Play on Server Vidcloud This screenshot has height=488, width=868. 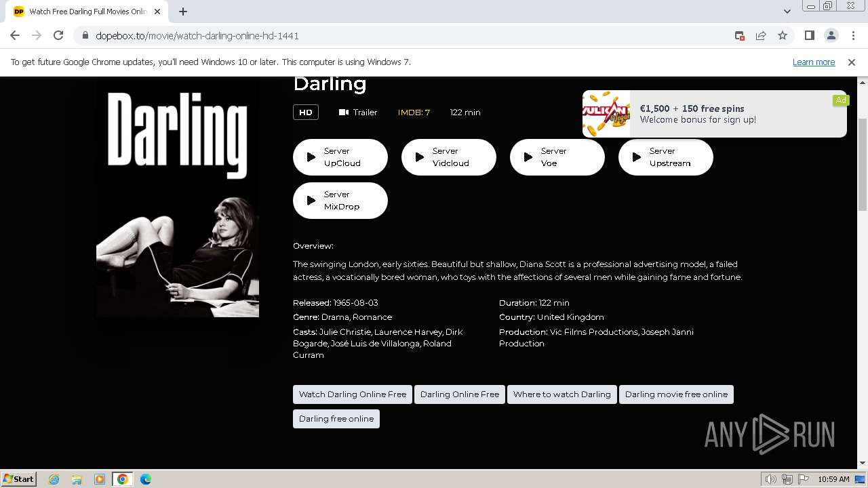point(449,157)
